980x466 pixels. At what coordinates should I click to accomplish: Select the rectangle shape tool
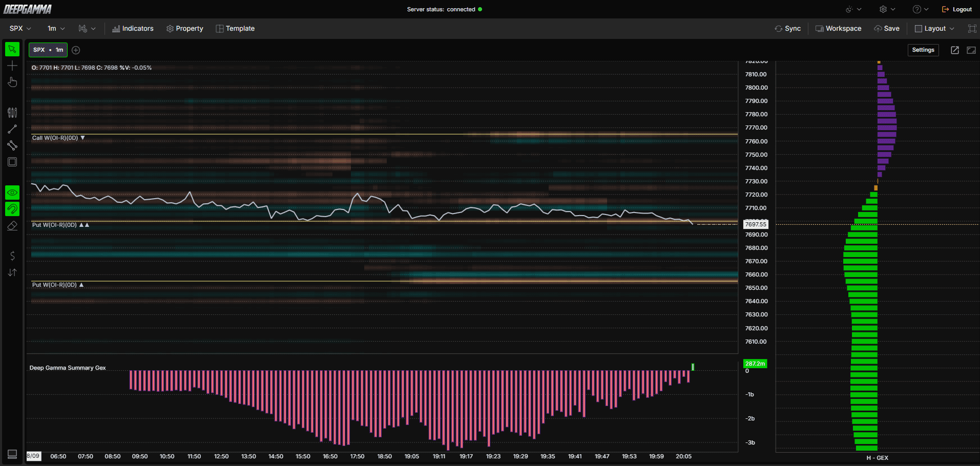pyautogui.click(x=12, y=162)
